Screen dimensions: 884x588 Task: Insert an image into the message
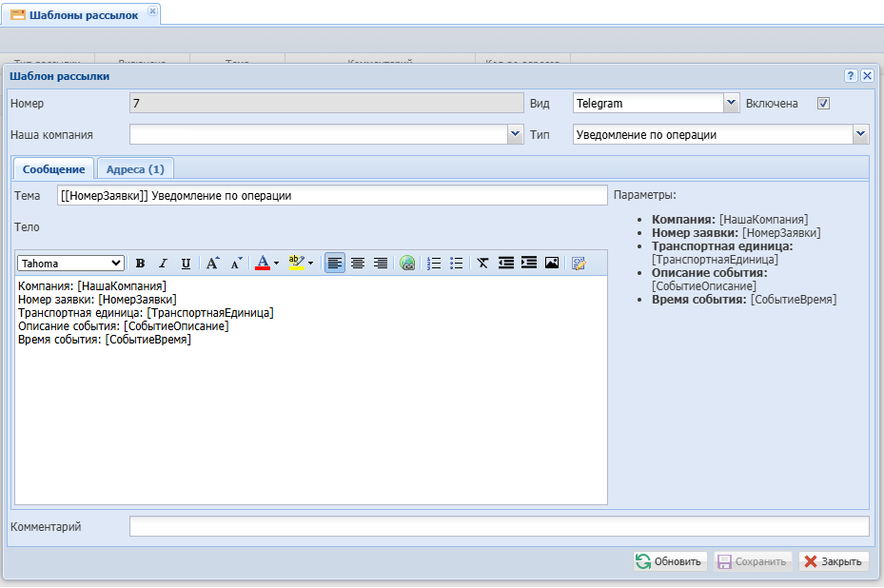point(552,264)
